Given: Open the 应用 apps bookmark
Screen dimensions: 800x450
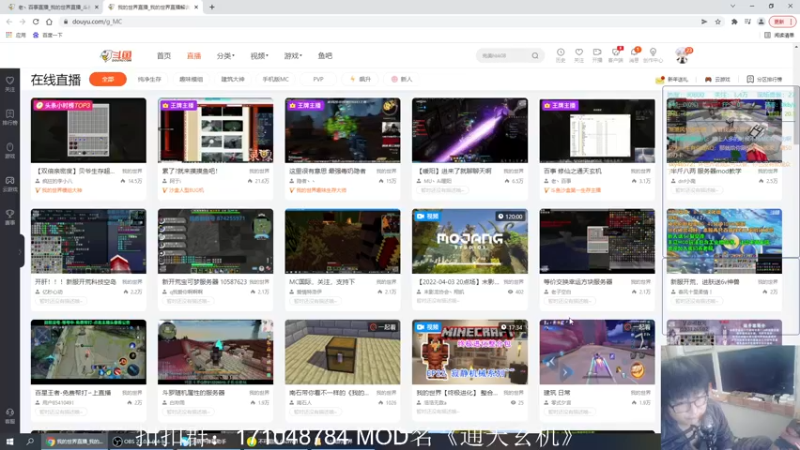Looking at the screenshot, I should click(x=16, y=35).
